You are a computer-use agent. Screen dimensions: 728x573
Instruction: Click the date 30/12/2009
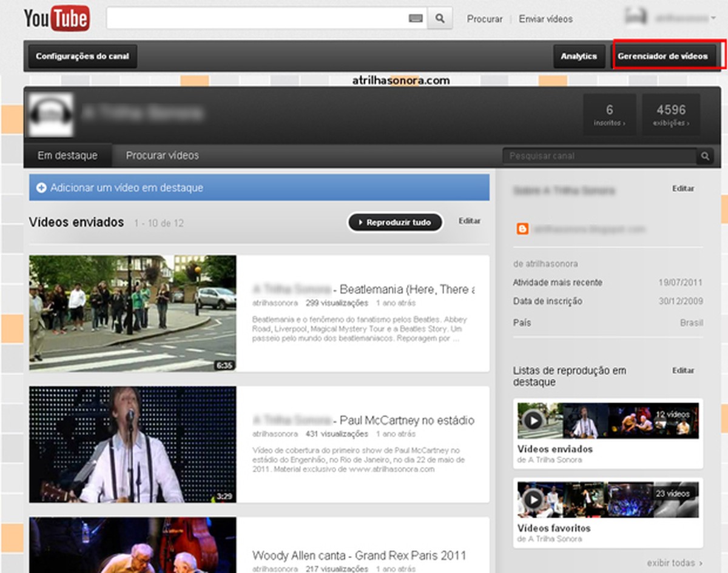(682, 301)
